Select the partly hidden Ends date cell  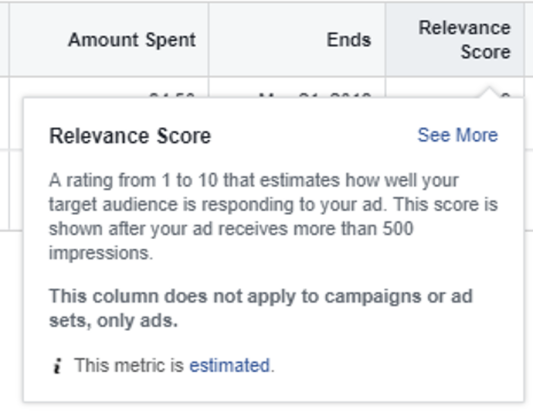[297, 88]
